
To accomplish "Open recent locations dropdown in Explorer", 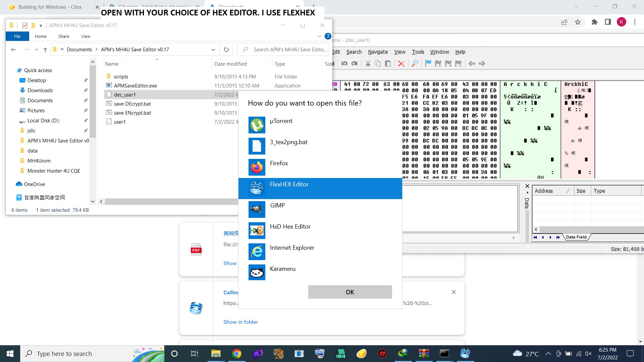I will click(x=37, y=50).
